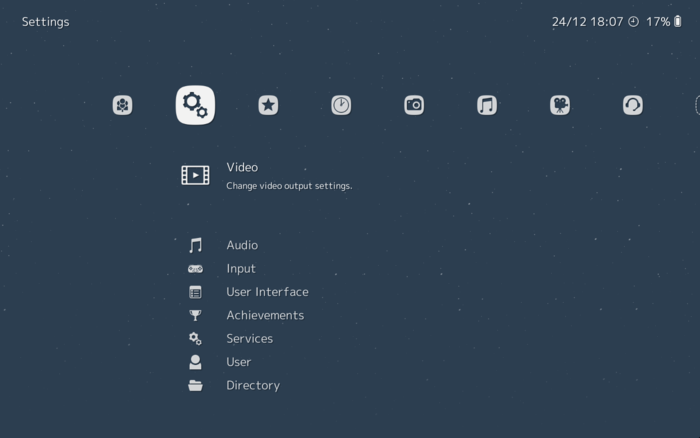Click the Directory folder icon
700x438 pixels.
tap(195, 385)
